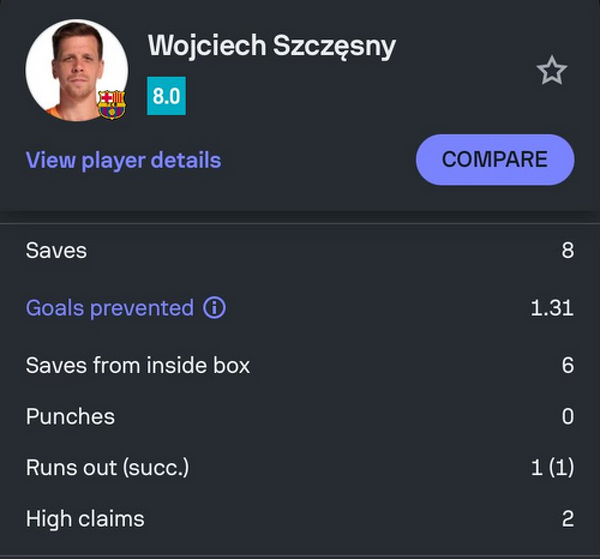Click the Goals prevented label
This screenshot has height=559, width=600.
110,308
